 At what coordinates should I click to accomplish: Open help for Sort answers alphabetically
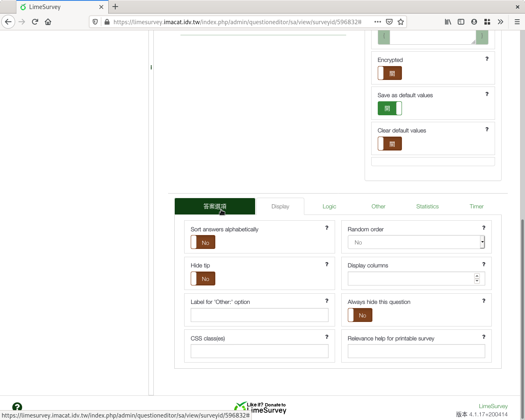point(327,228)
